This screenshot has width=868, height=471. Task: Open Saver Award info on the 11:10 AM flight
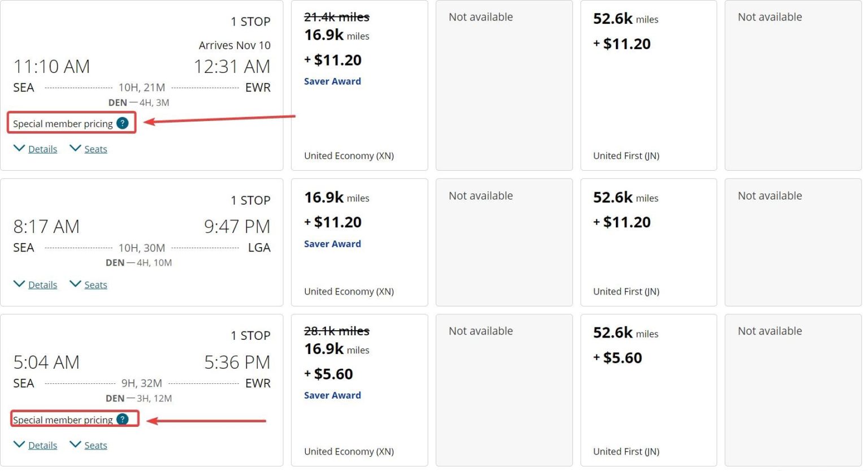coord(332,81)
